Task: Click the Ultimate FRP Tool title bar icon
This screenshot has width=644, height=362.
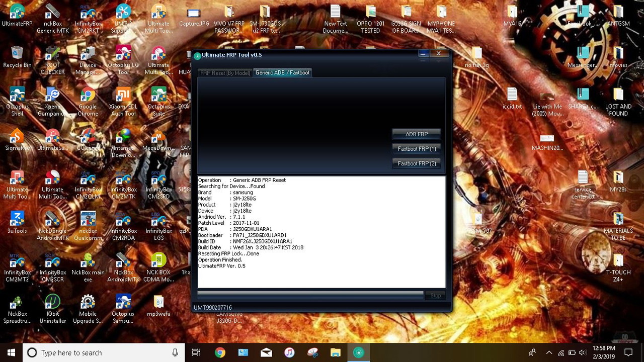Action: point(198,55)
